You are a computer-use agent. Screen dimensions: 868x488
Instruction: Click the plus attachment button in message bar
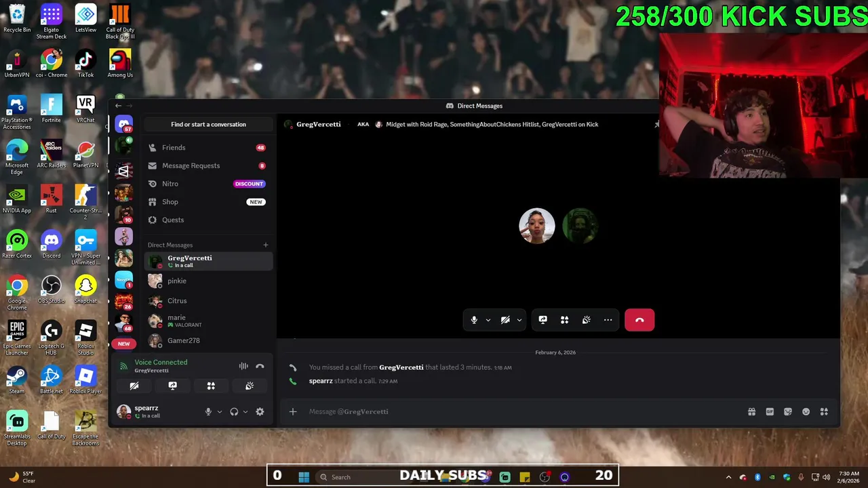293,411
